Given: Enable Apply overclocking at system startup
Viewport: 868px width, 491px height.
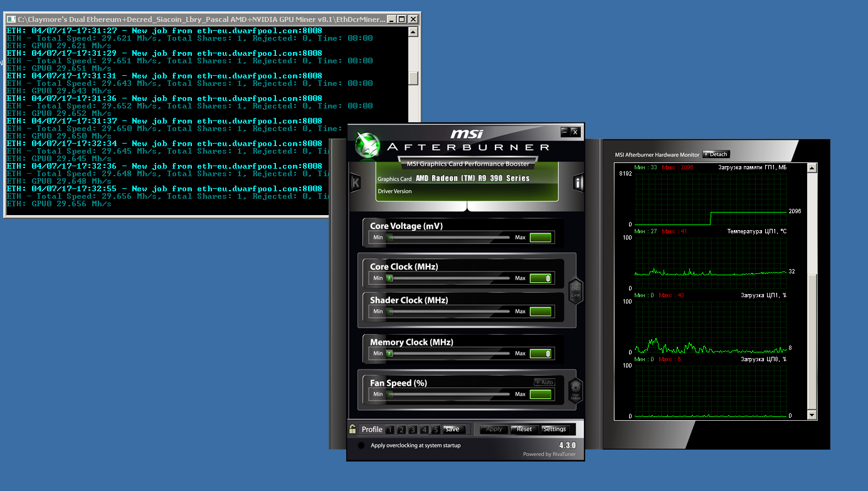Looking at the screenshot, I should tap(361, 445).
